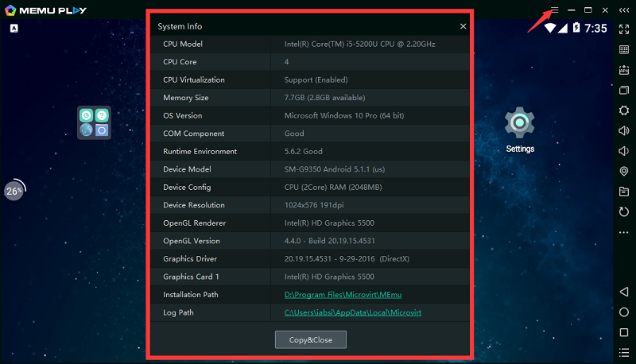
Task: Expand more tools with three dots
Action: pos(624,232)
